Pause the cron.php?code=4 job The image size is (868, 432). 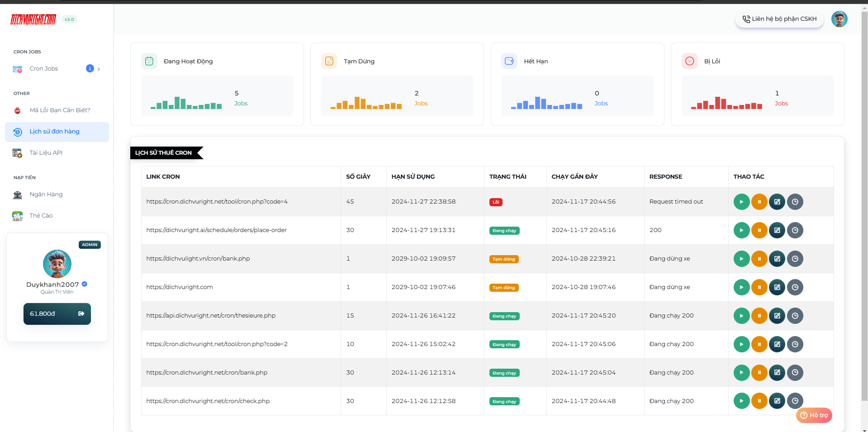pyautogui.click(x=759, y=202)
